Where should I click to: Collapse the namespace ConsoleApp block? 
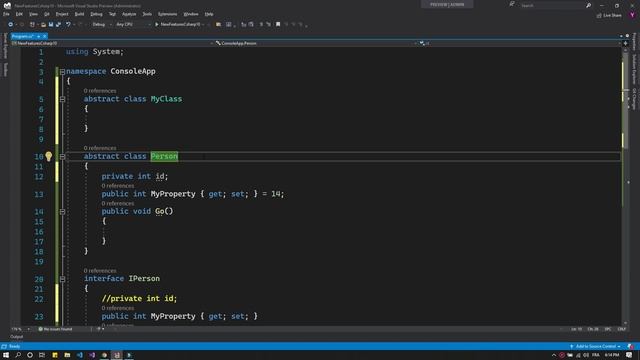click(x=62, y=71)
